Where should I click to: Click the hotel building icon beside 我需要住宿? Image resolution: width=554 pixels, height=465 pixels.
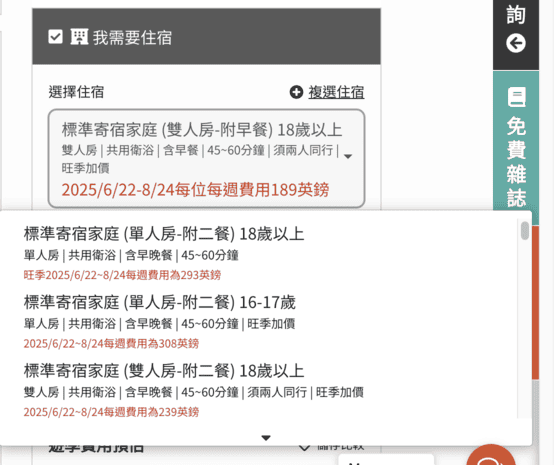[x=79, y=37]
